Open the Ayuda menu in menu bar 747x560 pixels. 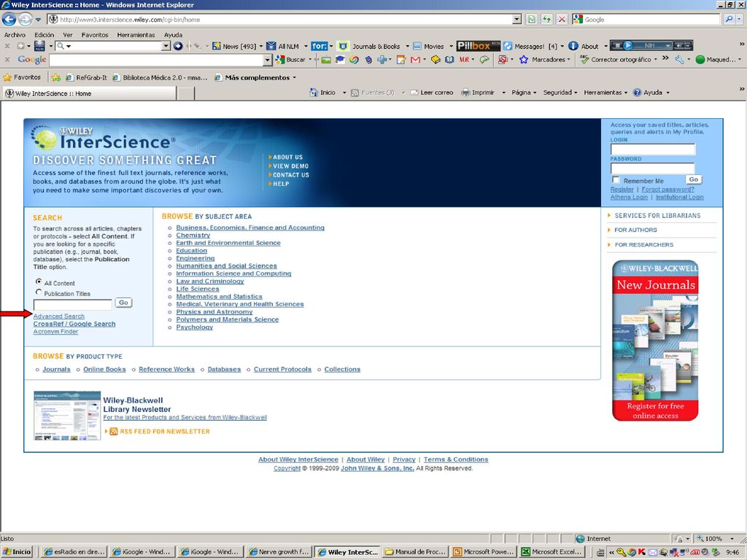[173, 35]
